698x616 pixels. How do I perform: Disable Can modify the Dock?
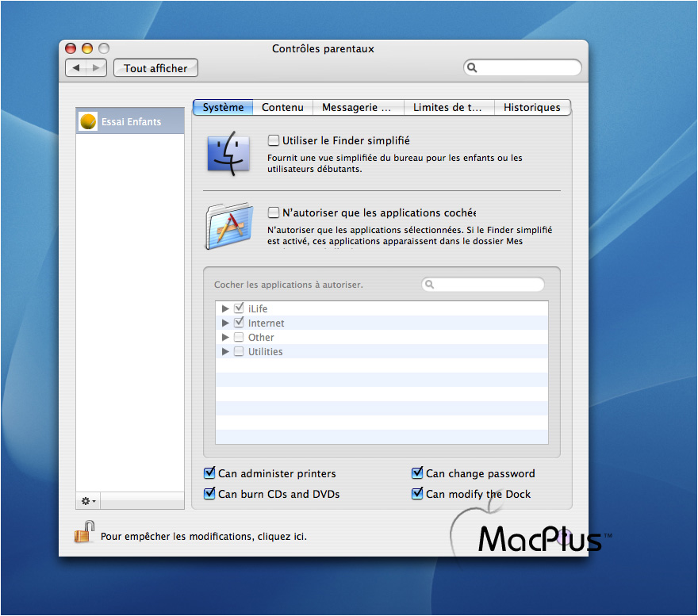[417, 494]
